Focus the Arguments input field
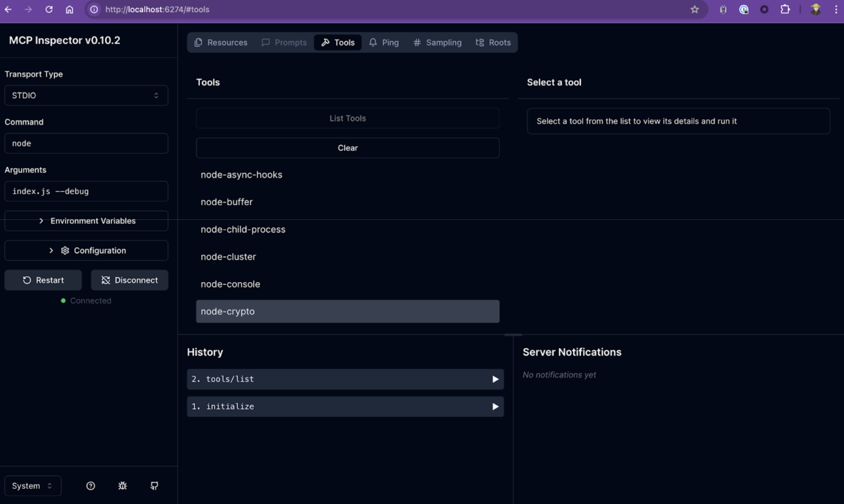844x504 pixels. click(86, 191)
